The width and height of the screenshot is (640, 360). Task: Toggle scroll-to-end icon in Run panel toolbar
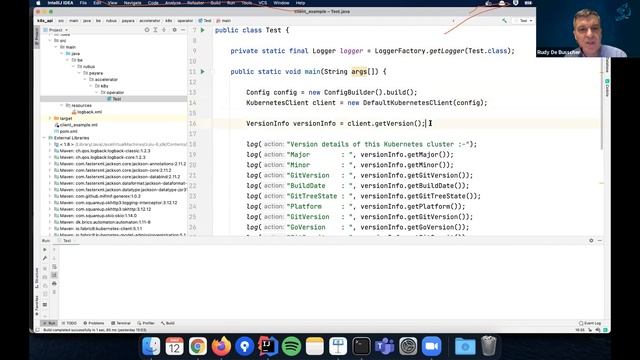[x=54, y=275]
